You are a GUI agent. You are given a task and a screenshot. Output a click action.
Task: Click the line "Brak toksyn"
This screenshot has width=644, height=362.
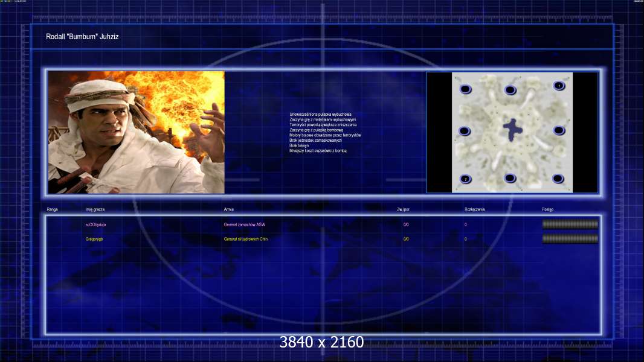tap(299, 145)
